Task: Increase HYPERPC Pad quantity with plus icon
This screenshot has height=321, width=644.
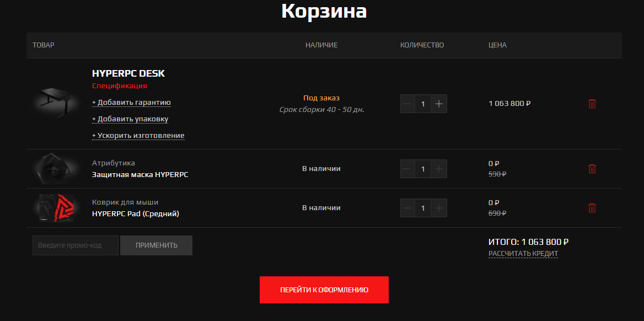Action: (x=438, y=208)
